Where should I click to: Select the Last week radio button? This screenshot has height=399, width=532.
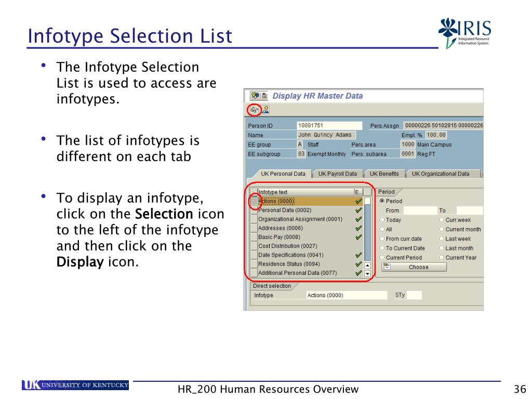pos(442,239)
